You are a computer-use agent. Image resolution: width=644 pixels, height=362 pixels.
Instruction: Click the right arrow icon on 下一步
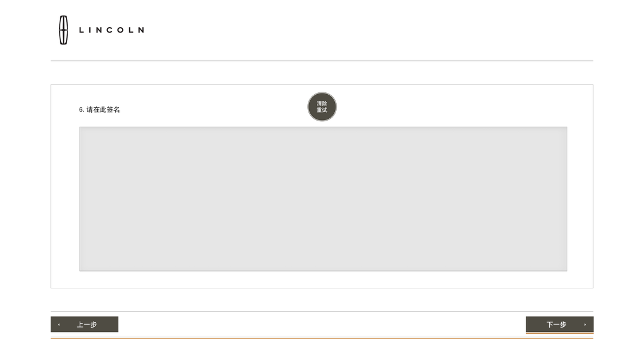click(585, 325)
